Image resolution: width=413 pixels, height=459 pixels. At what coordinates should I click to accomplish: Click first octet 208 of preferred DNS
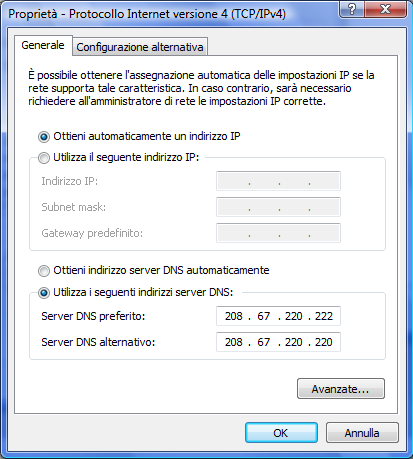coord(233,316)
